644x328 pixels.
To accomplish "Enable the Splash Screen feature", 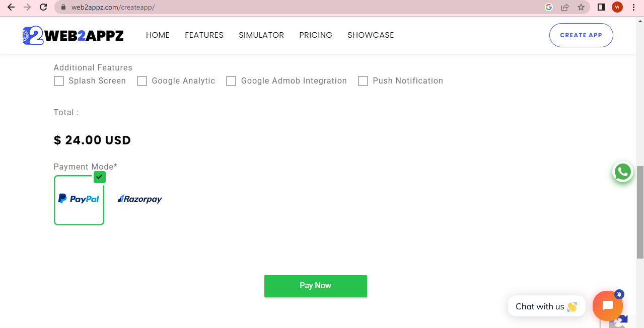I will [x=59, y=80].
